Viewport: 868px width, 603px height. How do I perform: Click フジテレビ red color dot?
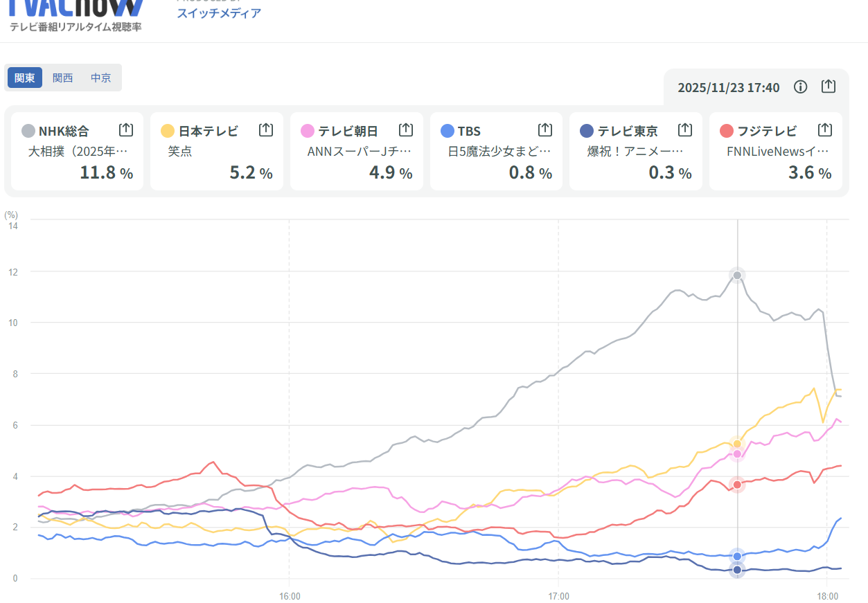[x=727, y=131]
